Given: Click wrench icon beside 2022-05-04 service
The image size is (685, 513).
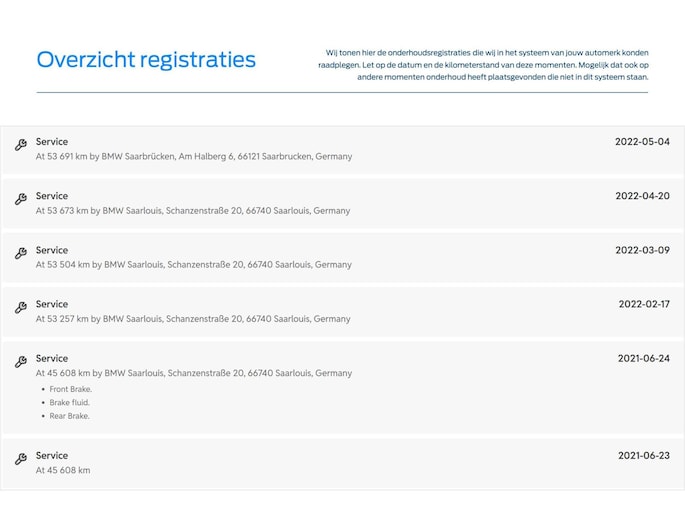Looking at the screenshot, I should click(x=20, y=145).
